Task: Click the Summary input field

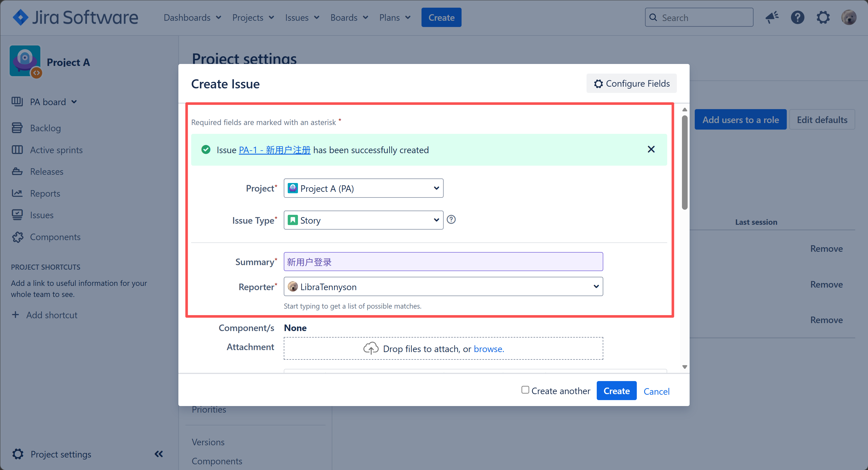Action: 443,262
